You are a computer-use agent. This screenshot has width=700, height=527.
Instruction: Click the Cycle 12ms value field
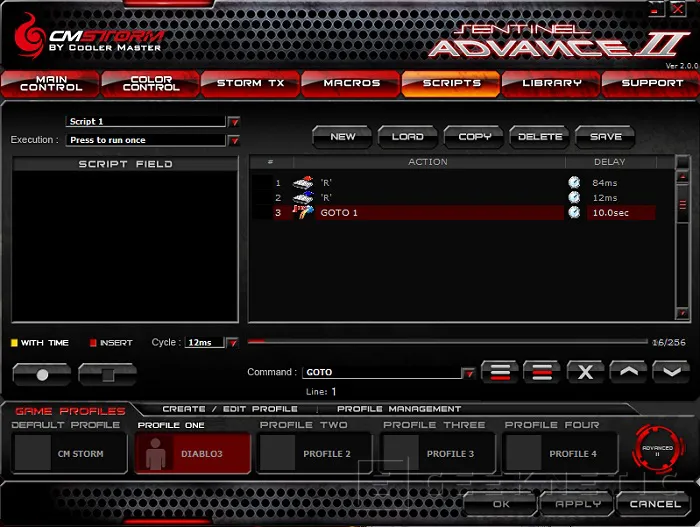pos(204,343)
